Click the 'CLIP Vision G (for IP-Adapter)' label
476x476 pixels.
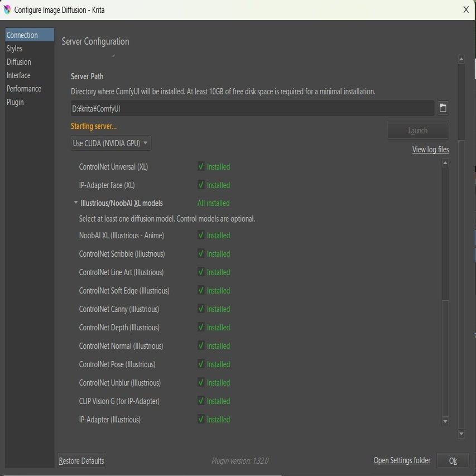click(119, 401)
